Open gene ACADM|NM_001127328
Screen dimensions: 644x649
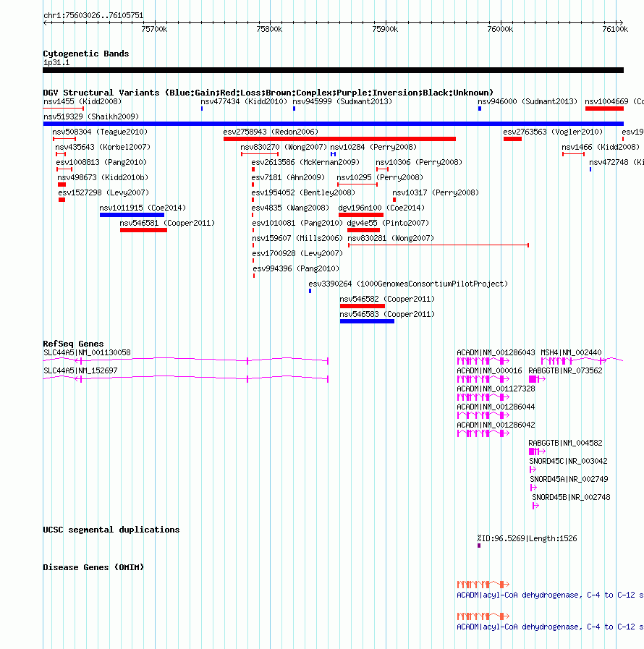(496, 389)
